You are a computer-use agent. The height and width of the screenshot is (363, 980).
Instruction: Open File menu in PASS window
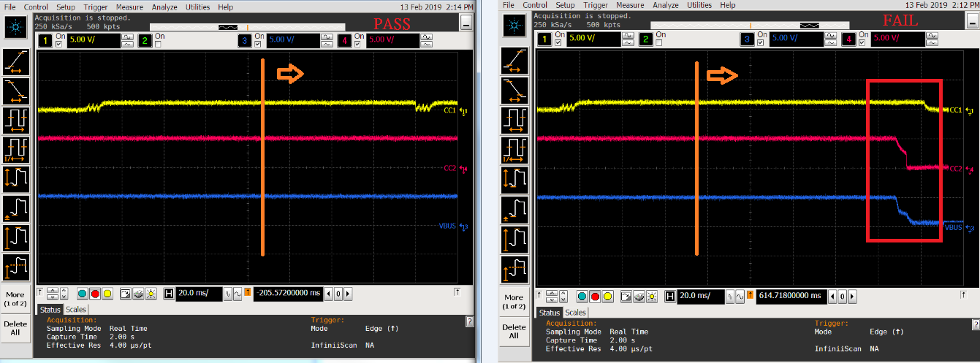click(10, 7)
